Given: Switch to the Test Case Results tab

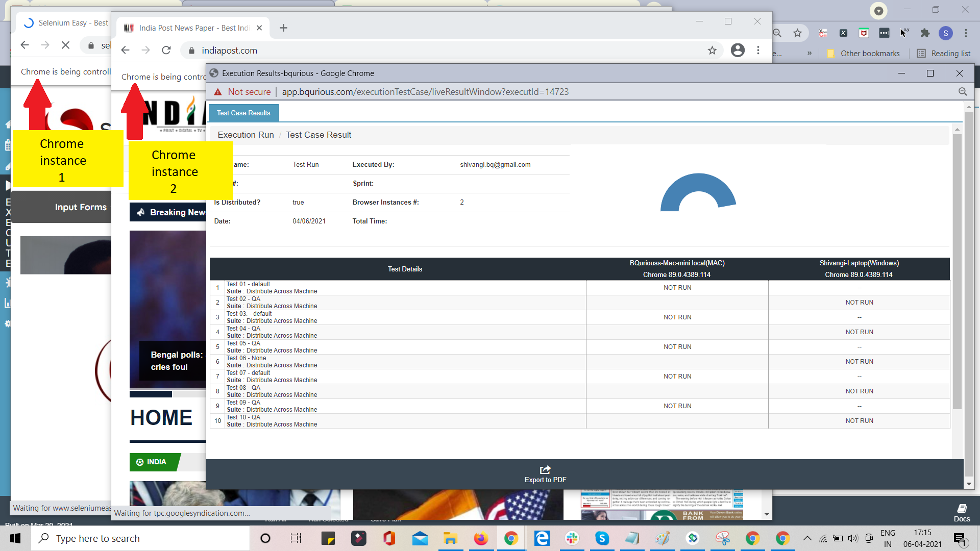Looking at the screenshot, I should pyautogui.click(x=243, y=113).
